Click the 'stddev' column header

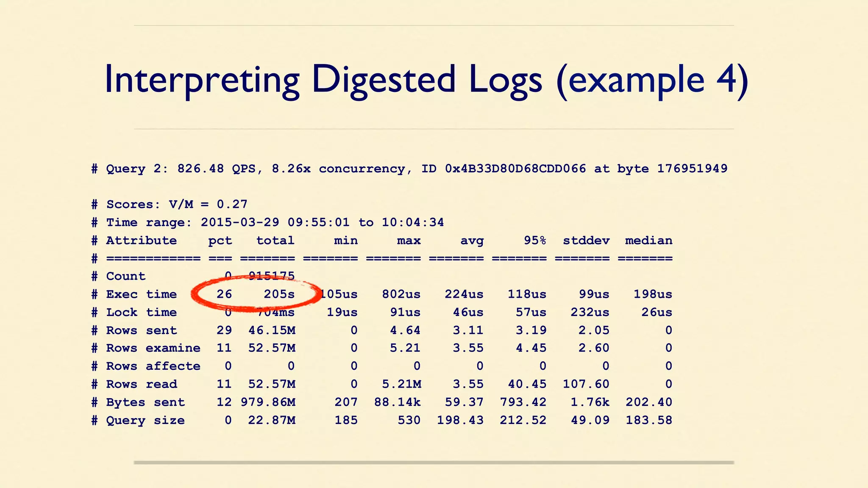coord(586,240)
